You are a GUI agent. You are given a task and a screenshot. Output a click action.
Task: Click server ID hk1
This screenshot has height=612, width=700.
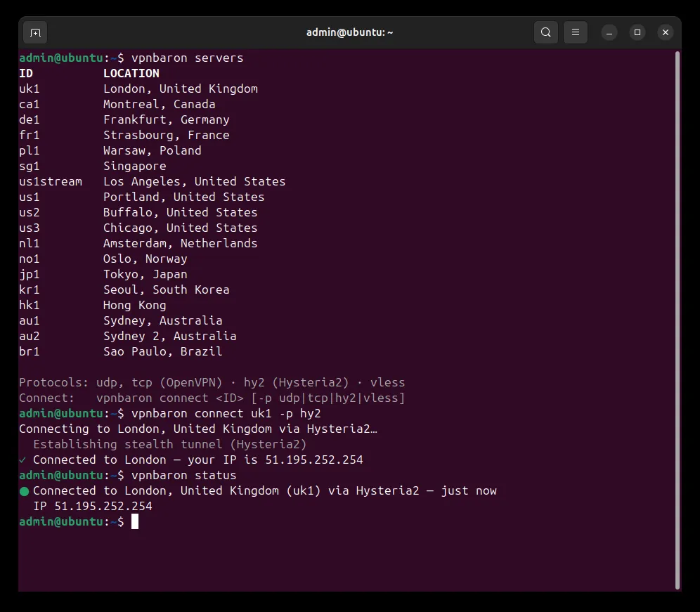(x=30, y=306)
